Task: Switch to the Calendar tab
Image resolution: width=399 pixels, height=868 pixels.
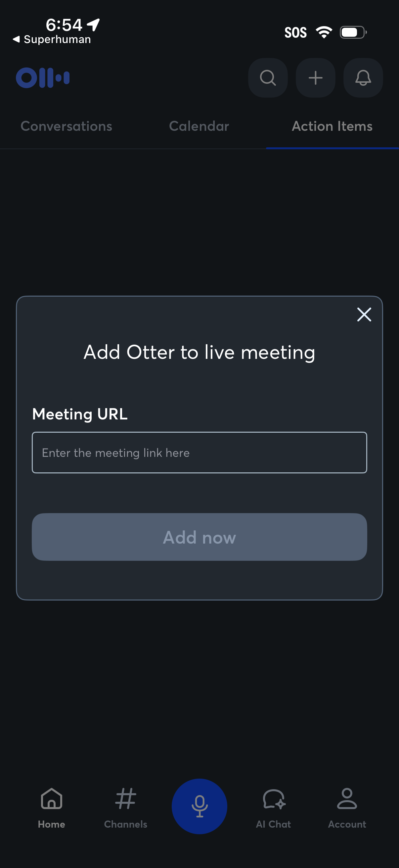Action: tap(199, 126)
